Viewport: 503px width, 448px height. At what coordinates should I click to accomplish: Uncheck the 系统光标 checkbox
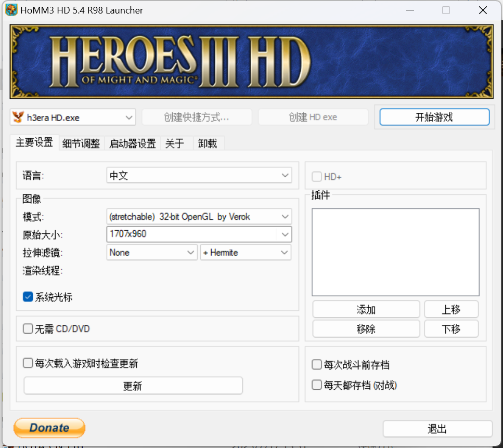28,297
